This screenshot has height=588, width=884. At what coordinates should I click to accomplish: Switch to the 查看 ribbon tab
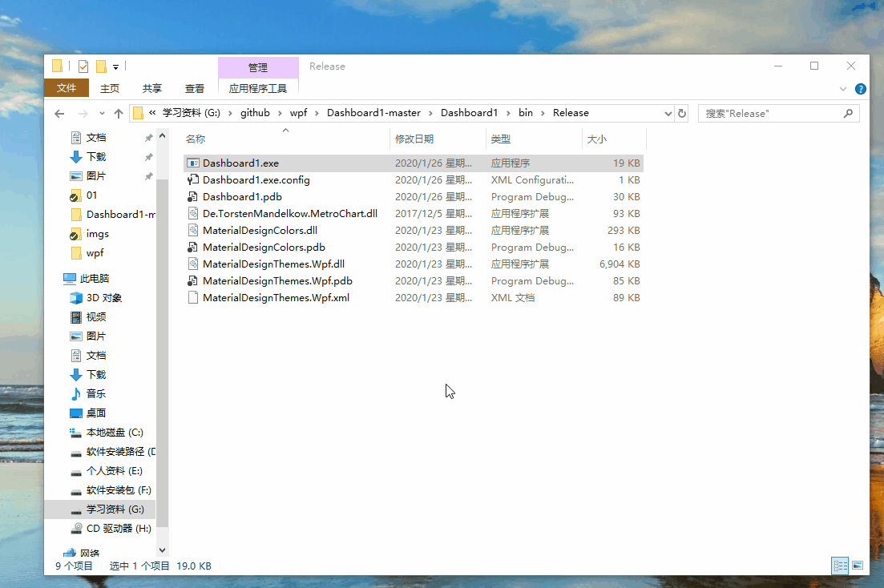coord(195,88)
